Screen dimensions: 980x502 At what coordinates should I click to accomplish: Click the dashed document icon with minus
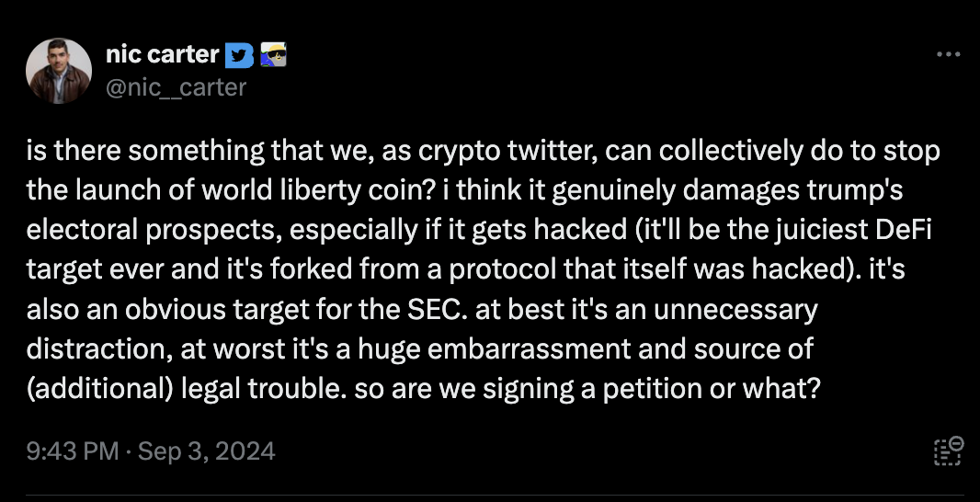(948, 451)
